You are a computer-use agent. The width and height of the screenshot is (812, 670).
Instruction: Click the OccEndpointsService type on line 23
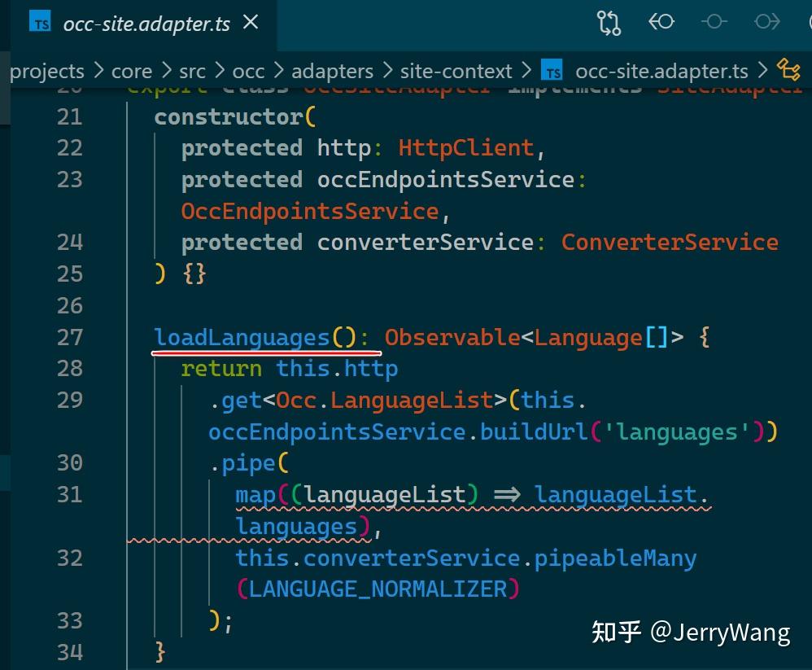pyautogui.click(x=309, y=210)
